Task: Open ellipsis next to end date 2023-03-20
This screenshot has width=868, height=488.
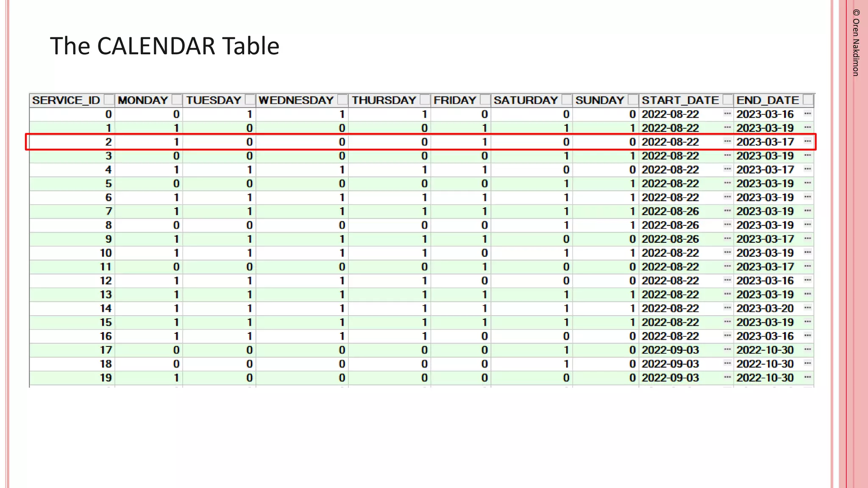Action: point(807,308)
